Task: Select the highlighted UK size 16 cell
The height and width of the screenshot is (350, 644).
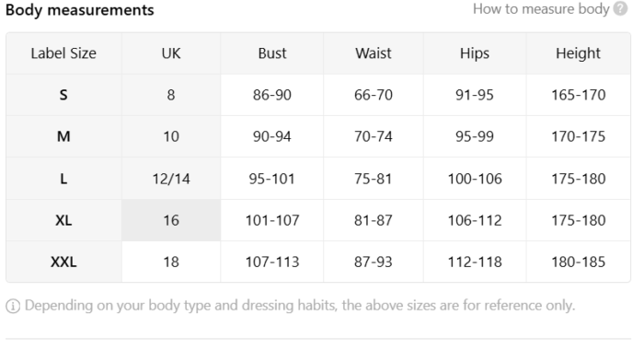Action: point(171,220)
